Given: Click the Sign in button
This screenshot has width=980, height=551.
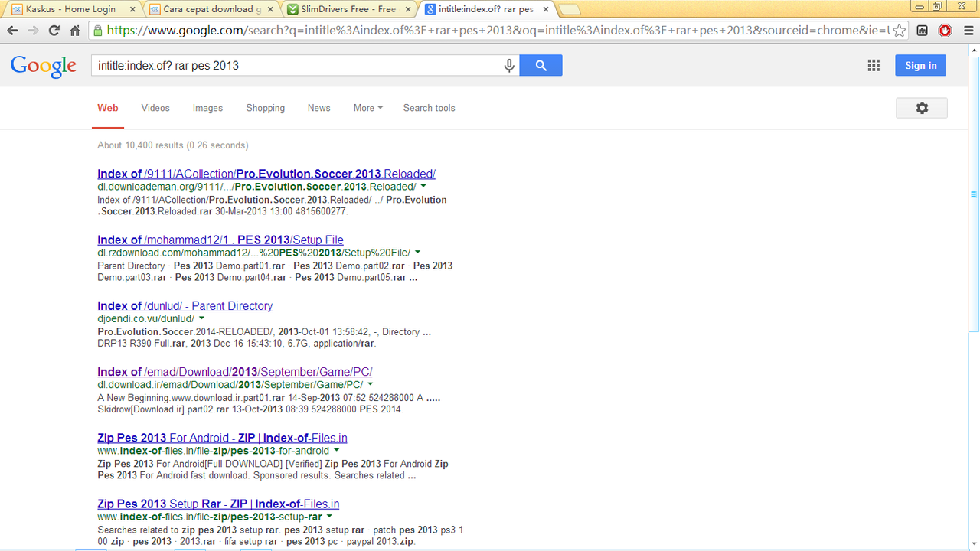Looking at the screenshot, I should click(921, 66).
